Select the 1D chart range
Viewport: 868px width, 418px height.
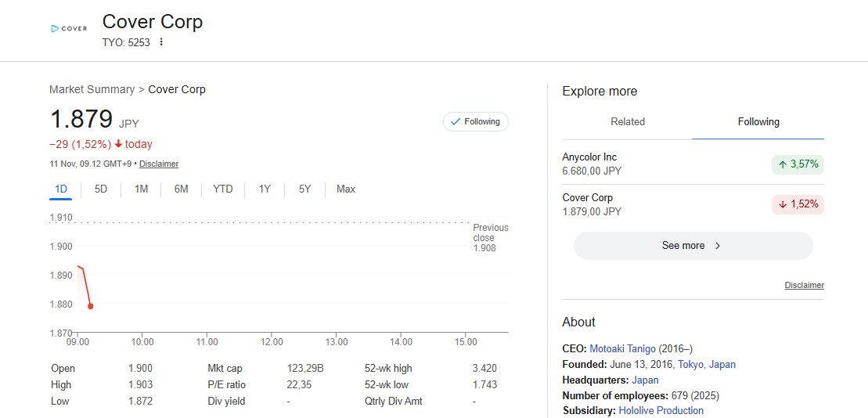[x=61, y=189]
